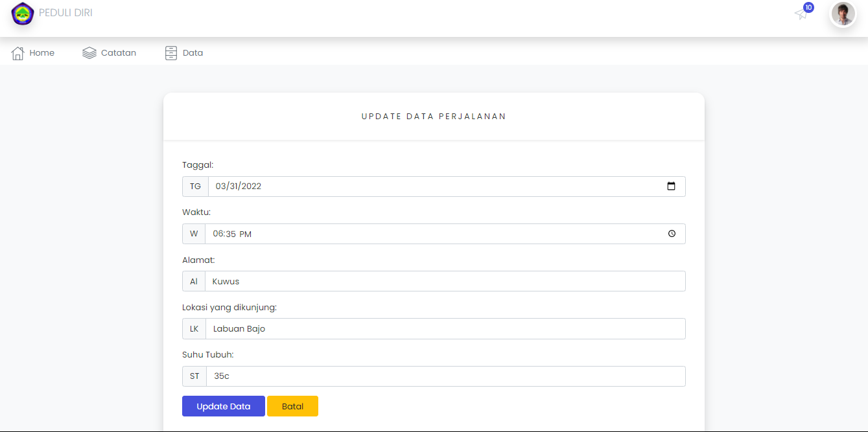Click the Peduli Diri logo icon
Screen dimensions: 868x432
[x=22, y=14]
